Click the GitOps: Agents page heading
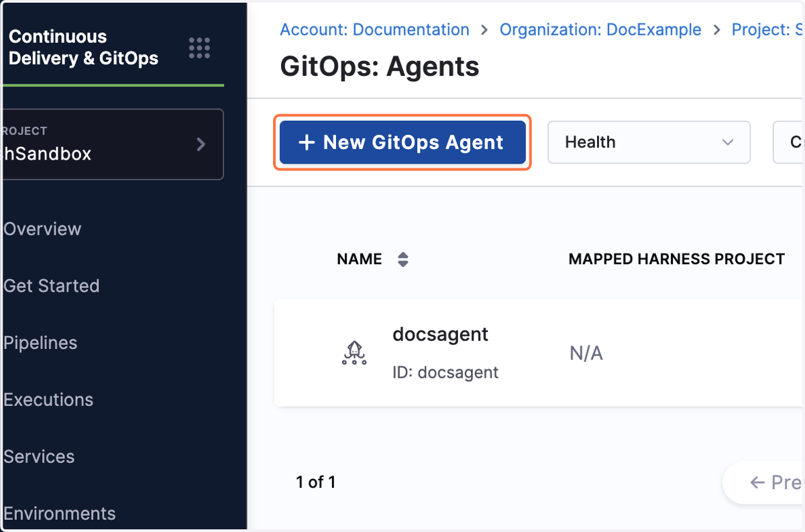805x532 pixels. click(380, 67)
